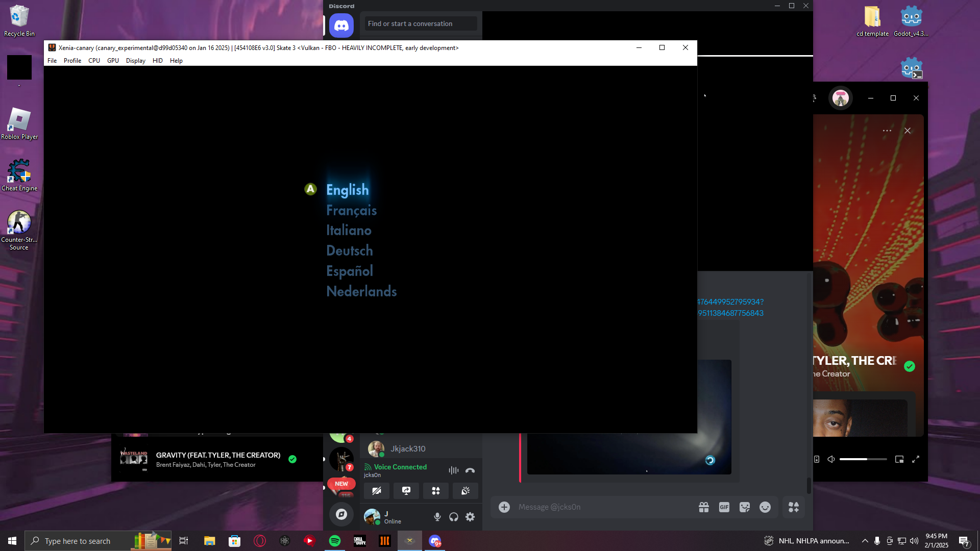Open Discord user settings gear
The width and height of the screenshot is (980, 551).
pos(470,517)
